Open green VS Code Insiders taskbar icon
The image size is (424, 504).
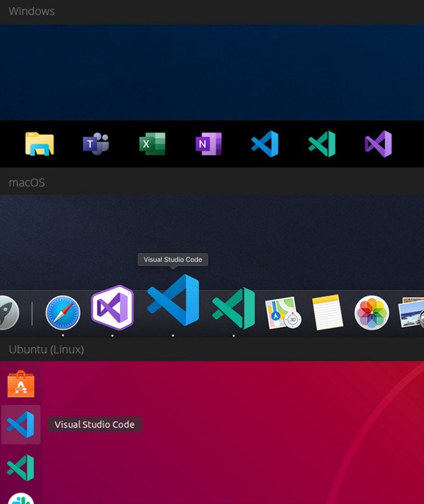[322, 144]
